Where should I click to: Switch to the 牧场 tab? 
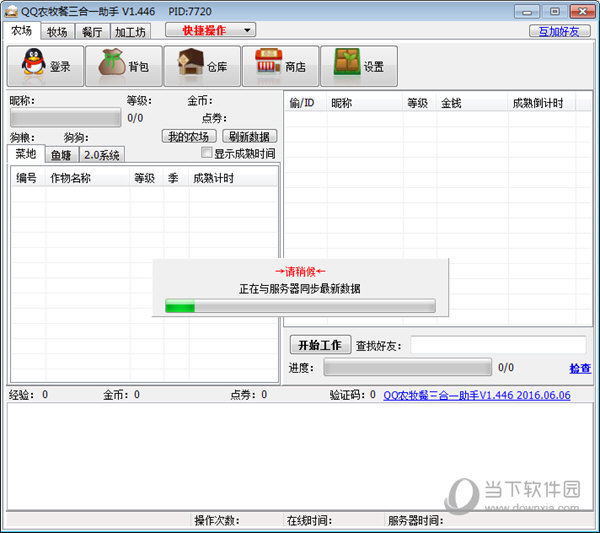[57, 32]
